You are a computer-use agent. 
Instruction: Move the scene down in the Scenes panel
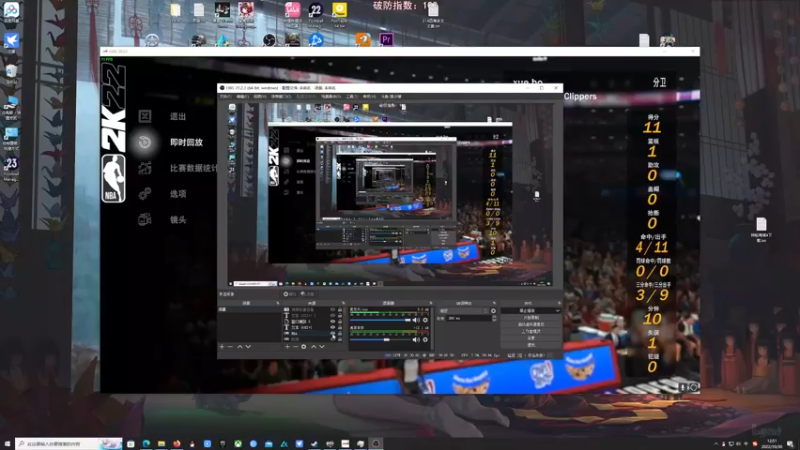click(248, 347)
